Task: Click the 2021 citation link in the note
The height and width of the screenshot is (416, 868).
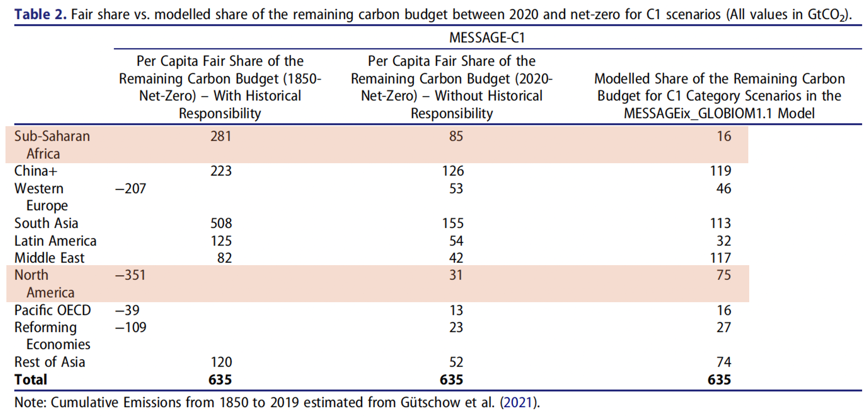Action: coord(519,402)
